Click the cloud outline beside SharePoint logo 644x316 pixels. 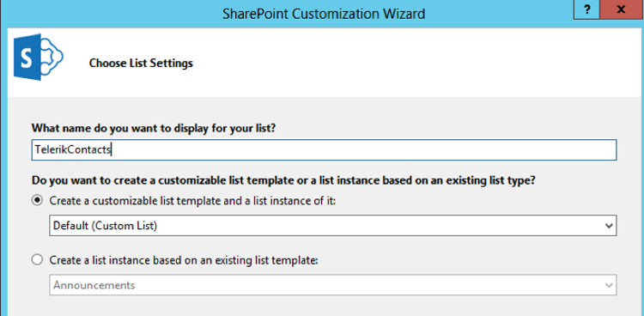tap(52, 56)
